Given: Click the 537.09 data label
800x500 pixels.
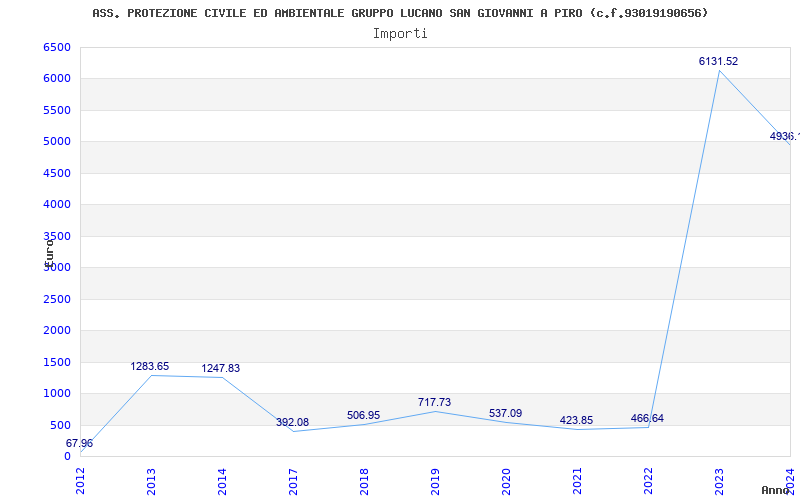Looking at the screenshot, I should click(505, 414).
